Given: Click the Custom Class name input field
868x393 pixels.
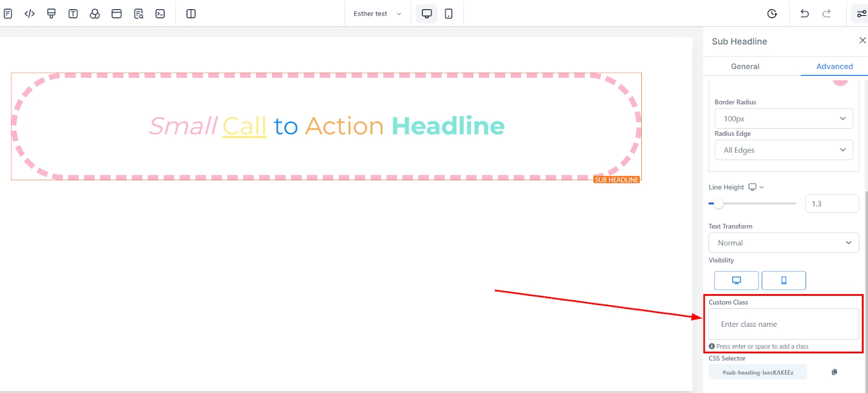Looking at the screenshot, I should pos(783,324).
